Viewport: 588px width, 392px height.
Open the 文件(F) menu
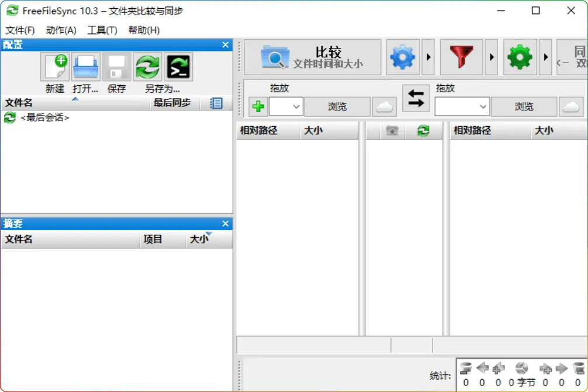(20, 30)
